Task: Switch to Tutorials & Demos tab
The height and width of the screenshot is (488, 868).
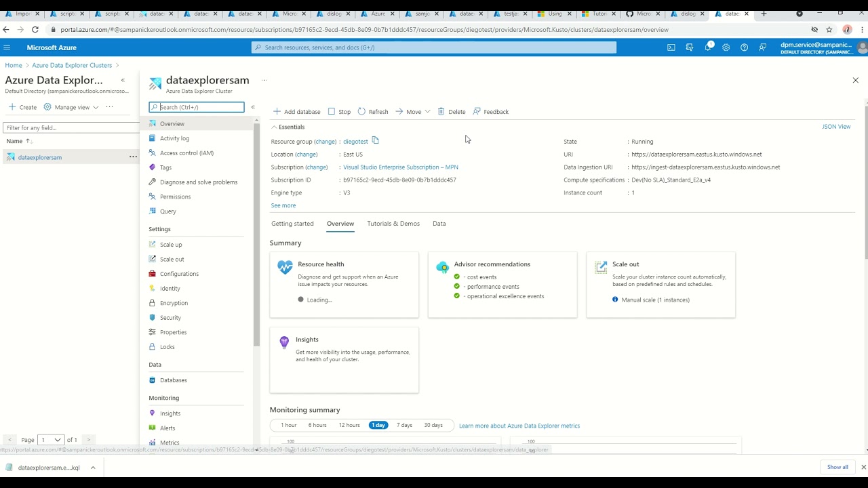Action: coord(393,224)
